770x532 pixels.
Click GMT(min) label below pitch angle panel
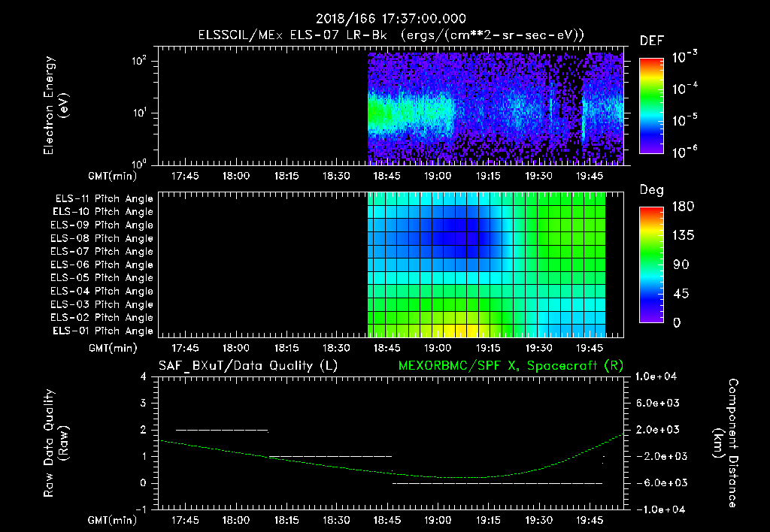[113, 348]
